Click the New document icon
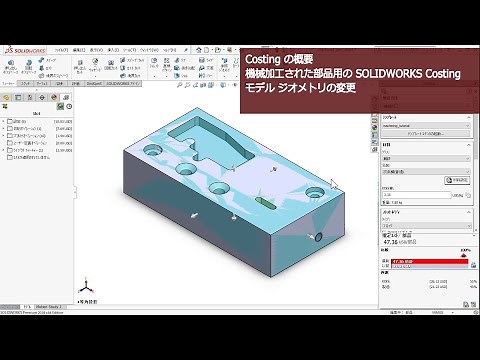The height and width of the screenshot is (360, 480). click(x=207, y=50)
